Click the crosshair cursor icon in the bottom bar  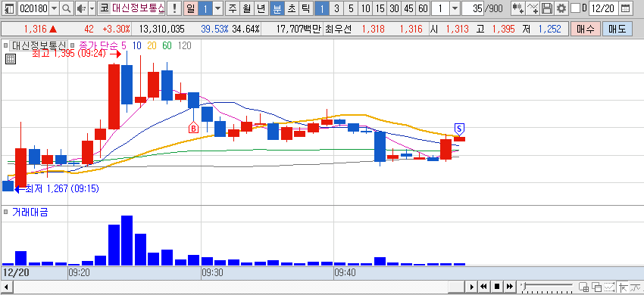coord(623,287)
